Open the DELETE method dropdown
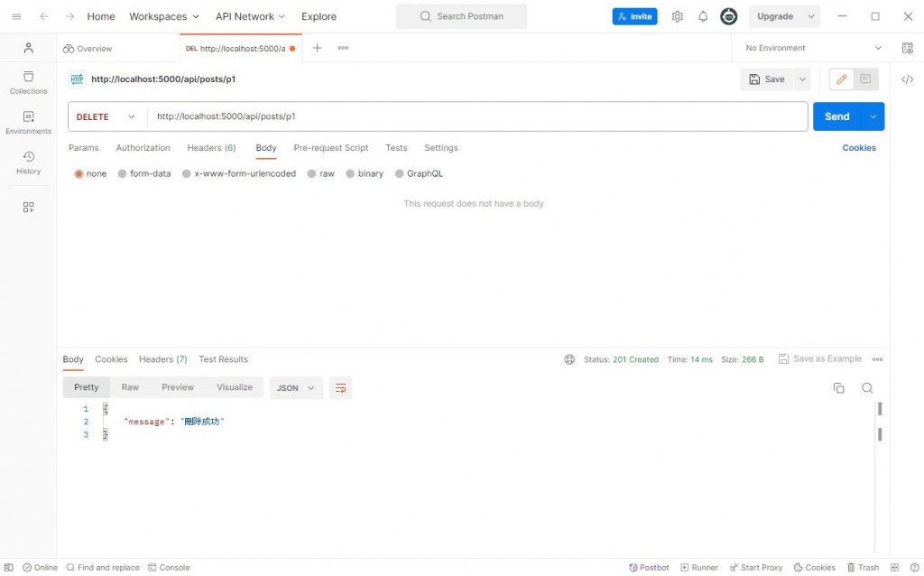Image resolution: width=924 pixels, height=576 pixels. click(x=106, y=116)
